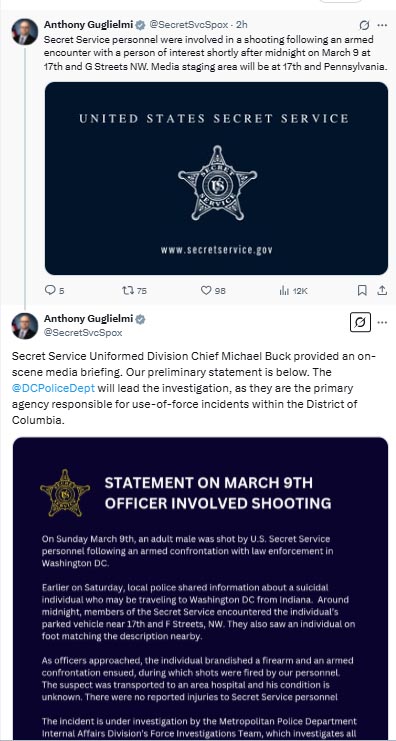Image resolution: width=396 pixels, height=741 pixels.
Task: Bookmark the first tweet
Action: (x=362, y=290)
